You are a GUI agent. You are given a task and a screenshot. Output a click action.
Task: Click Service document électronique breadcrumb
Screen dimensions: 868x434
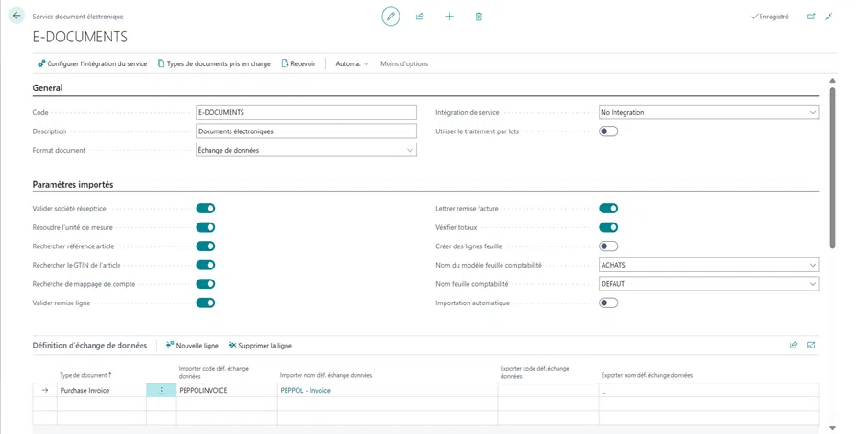[78, 17]
